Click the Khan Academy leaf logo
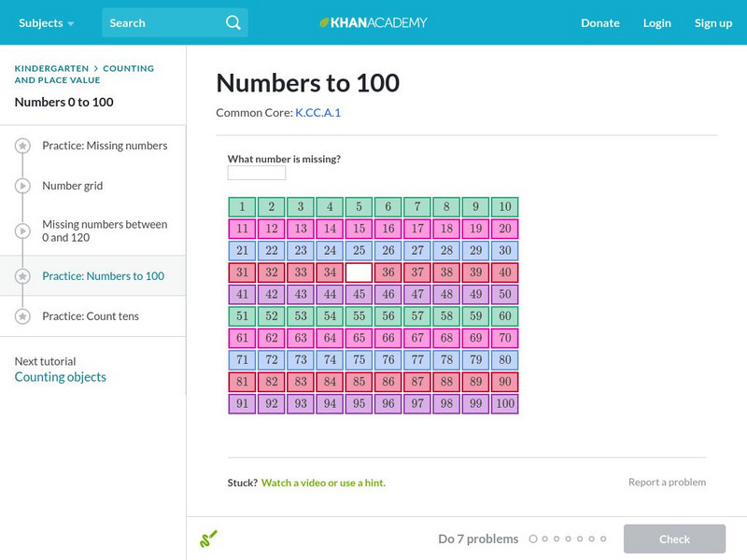The width and height of the screenshot is (747, 560). click(325, 22)
